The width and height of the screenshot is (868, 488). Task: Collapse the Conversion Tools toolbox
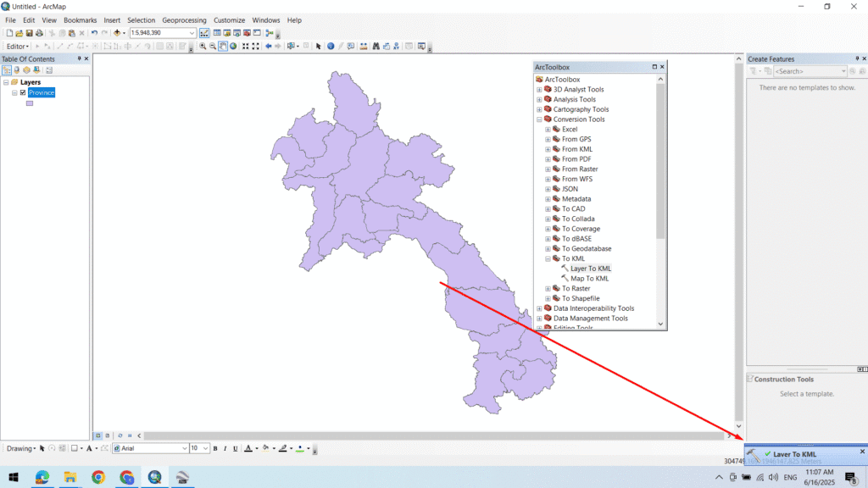coord(539,119)
